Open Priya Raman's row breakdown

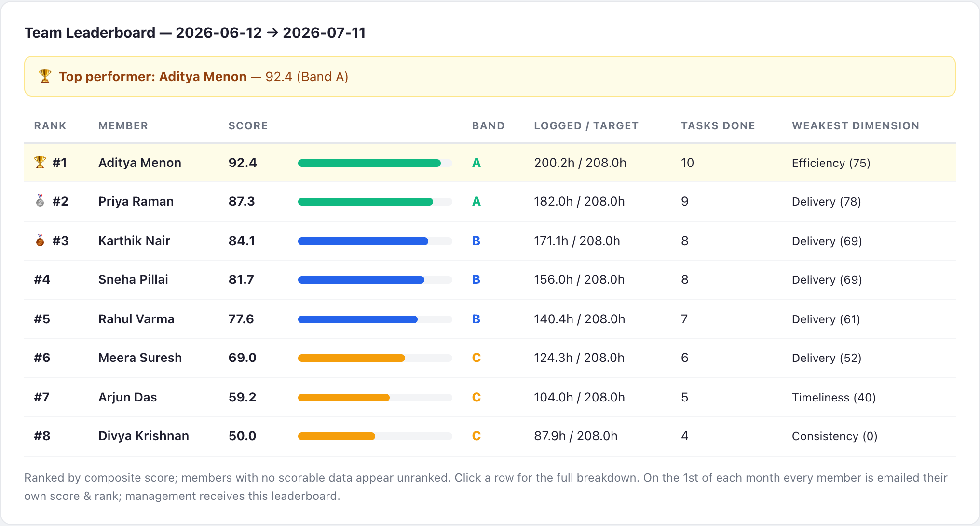pos(490,202)
